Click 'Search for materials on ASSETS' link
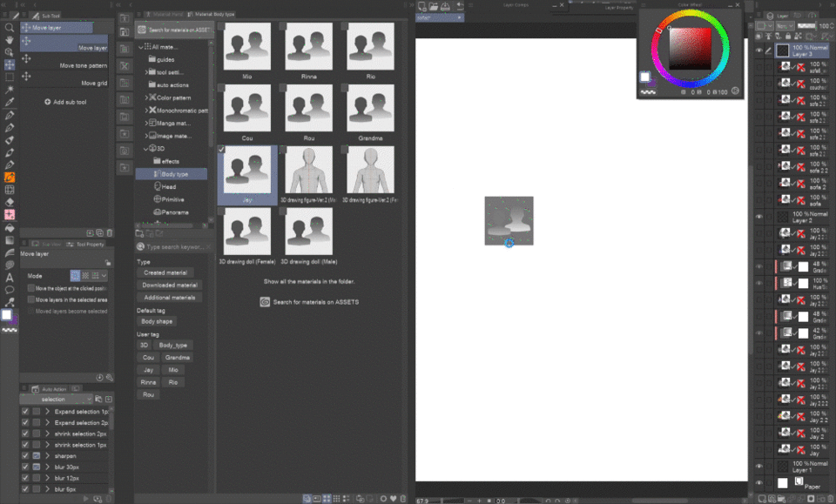This screenshot has width=836, height=504. (x=310, y=302)
